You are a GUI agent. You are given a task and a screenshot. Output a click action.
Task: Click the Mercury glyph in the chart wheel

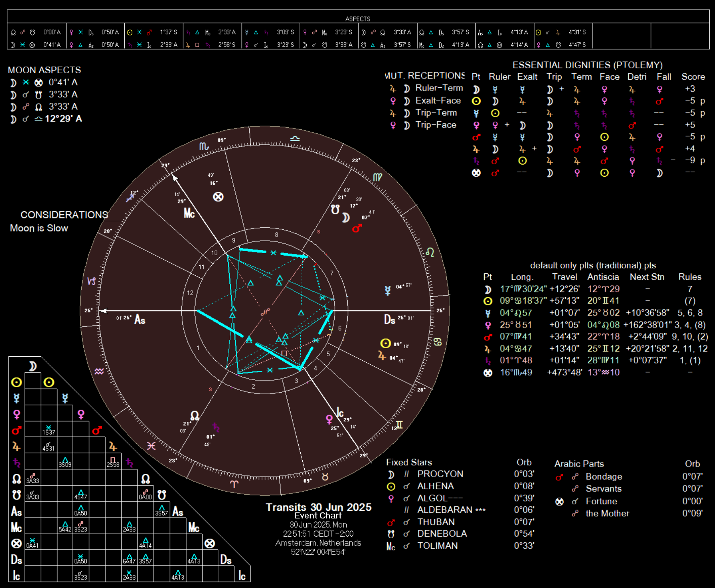point(388,290)
